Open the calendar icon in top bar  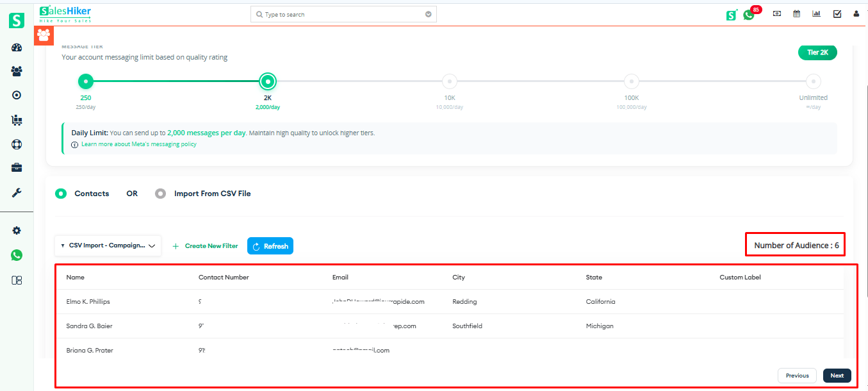[797, 14]
